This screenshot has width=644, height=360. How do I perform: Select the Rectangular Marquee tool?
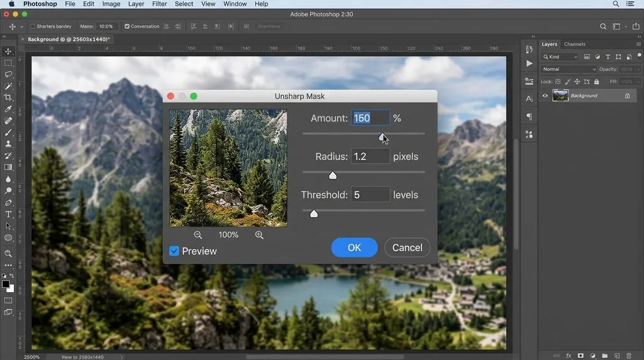coord(8,63)
